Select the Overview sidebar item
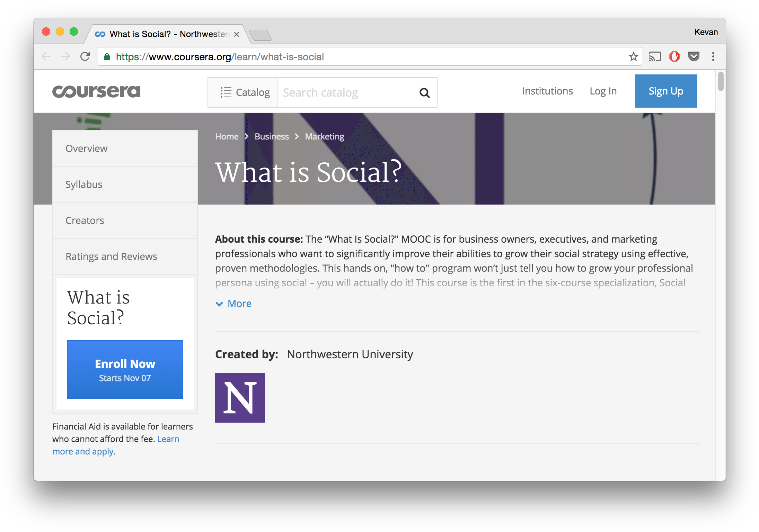Screen dimensions: 759x532 click(x=86, y=148)
